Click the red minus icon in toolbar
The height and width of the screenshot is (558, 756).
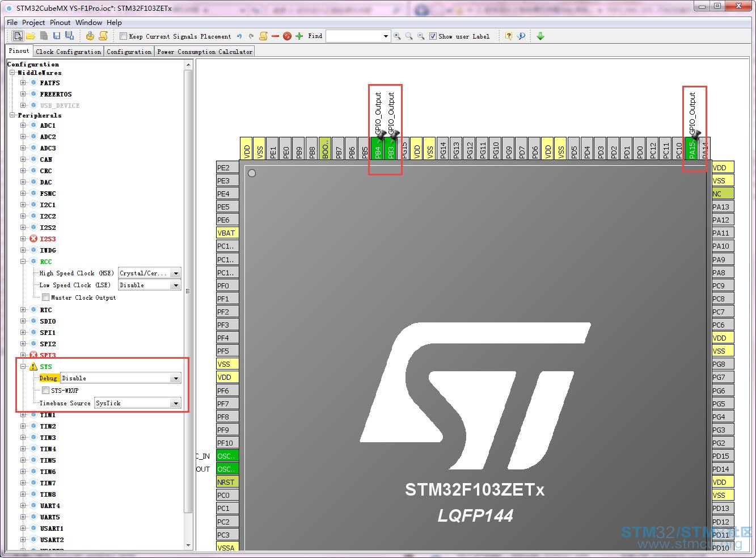point(275,36)
